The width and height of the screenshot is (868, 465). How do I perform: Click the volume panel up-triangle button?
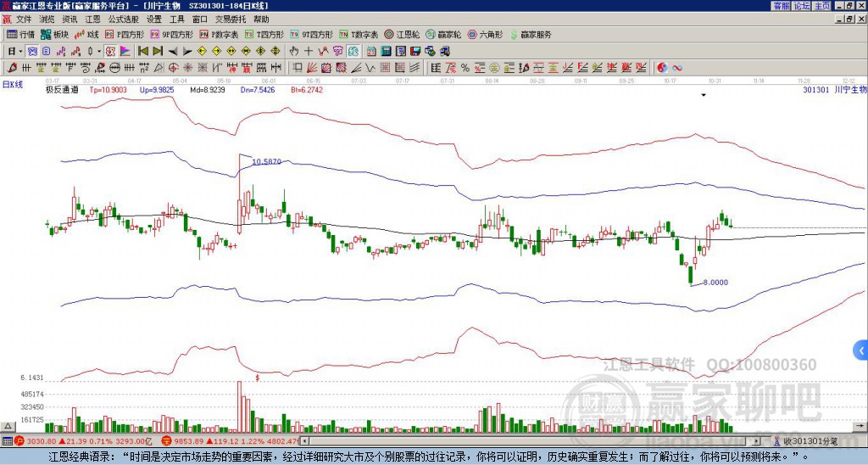click(7, 426)
